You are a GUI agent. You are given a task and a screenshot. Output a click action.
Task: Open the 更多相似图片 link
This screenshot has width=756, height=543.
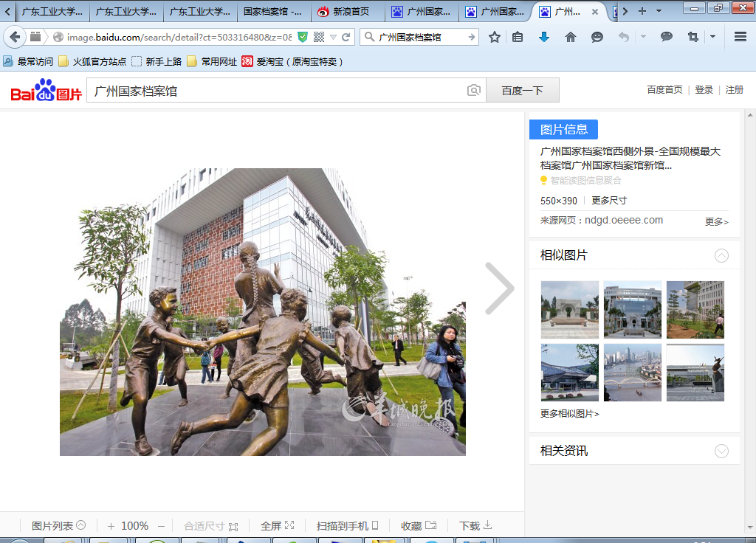pyautogui.click(x=569, y=414)
